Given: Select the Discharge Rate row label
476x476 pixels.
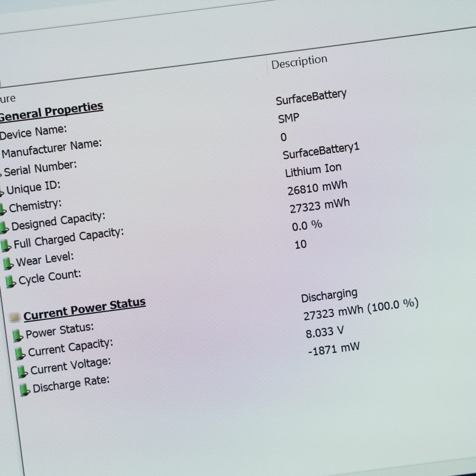Looking at the screenshot, I should click(x=71, y=385).
